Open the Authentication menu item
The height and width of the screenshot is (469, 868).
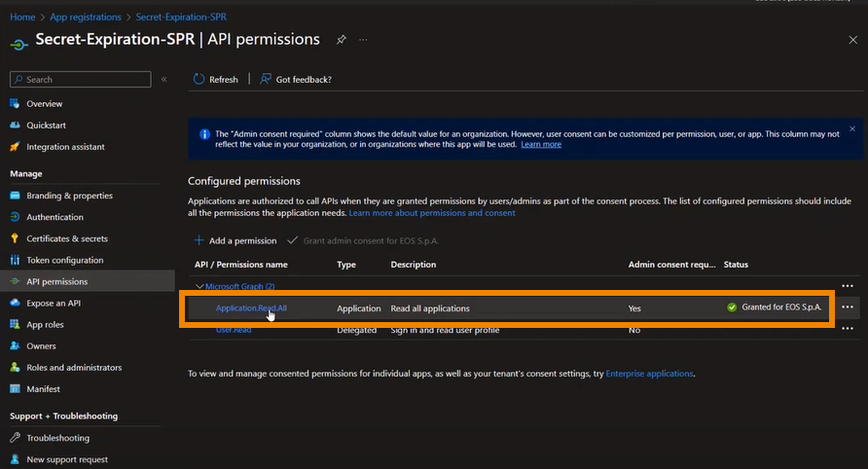(x=54, y=217)
